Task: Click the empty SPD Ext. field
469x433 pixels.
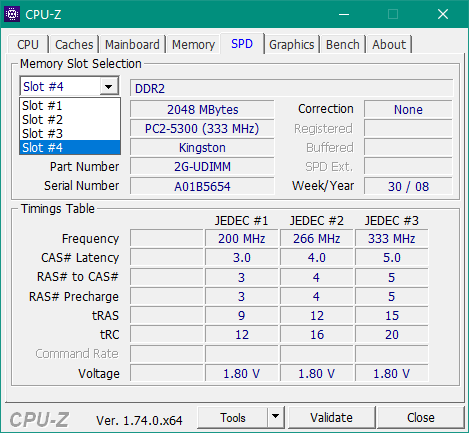Action: (x=408, y=167)
